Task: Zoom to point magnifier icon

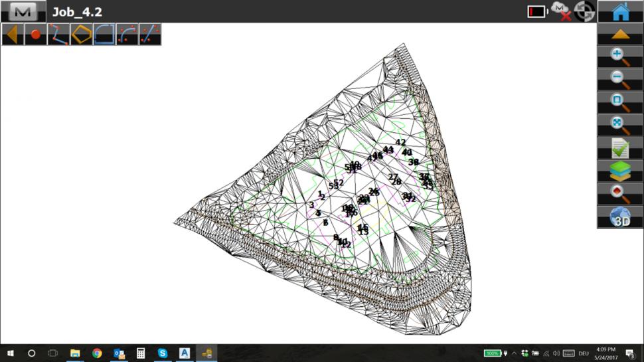Action: 620,194
